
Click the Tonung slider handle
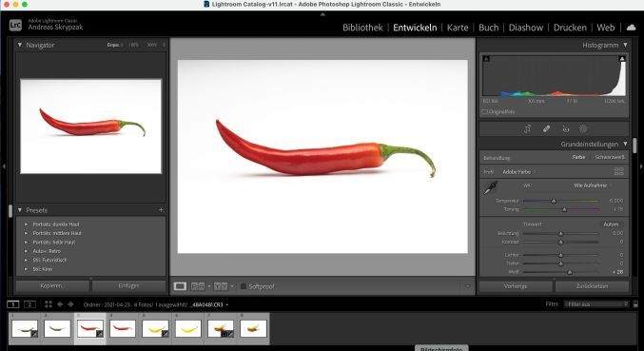click(564, 209)
